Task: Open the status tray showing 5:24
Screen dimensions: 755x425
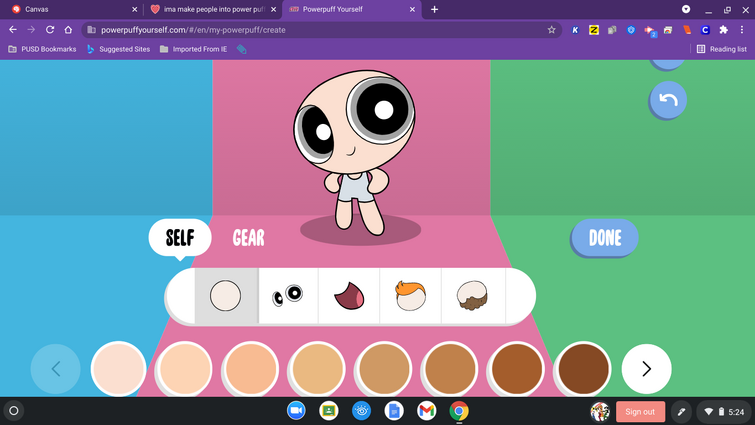Action: 724,412
